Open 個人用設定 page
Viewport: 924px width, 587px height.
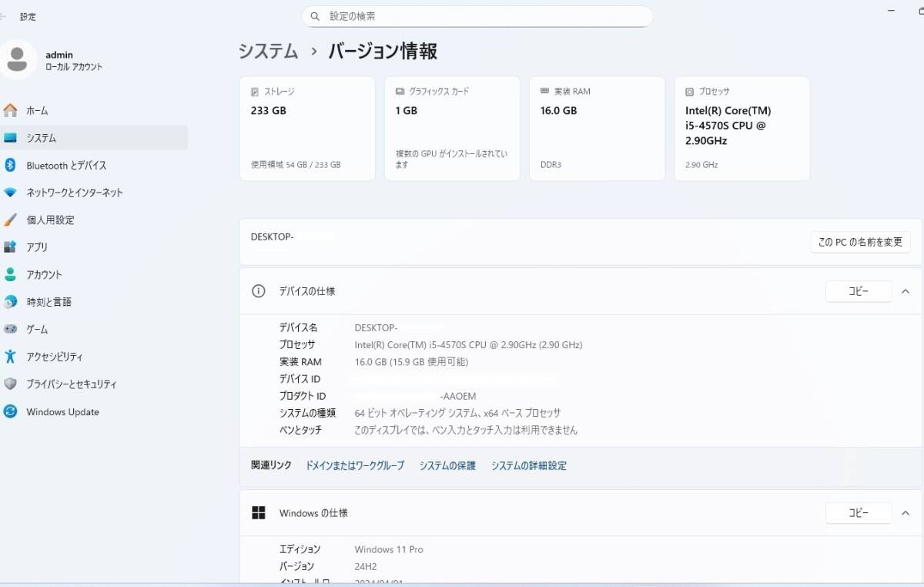pyautogui.click(x=94, y=220)
